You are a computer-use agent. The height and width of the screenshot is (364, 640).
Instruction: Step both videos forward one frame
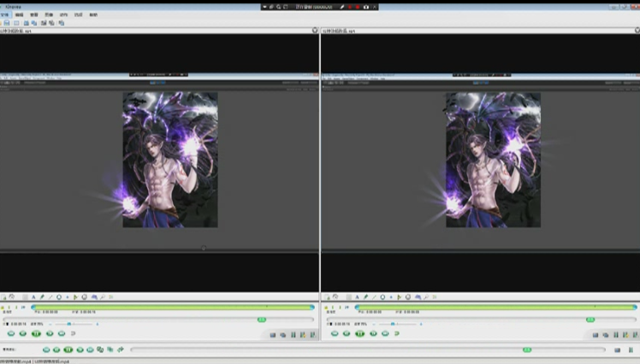pyautogui.click(x=80, y=349)
